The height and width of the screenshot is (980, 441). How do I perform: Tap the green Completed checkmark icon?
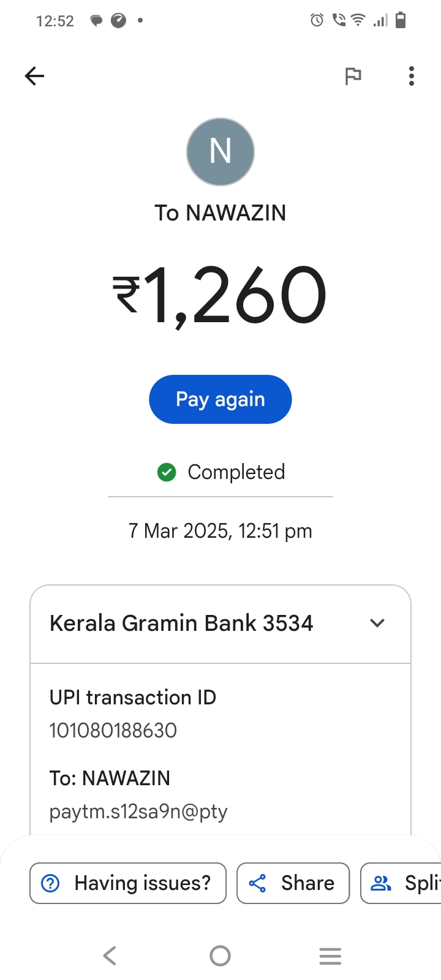pyautogui.click(x=167, y=472)
